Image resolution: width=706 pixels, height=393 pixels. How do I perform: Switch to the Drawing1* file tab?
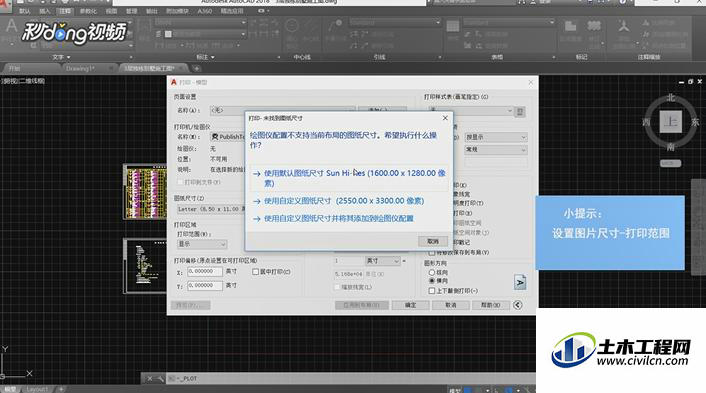pos(80,68)
